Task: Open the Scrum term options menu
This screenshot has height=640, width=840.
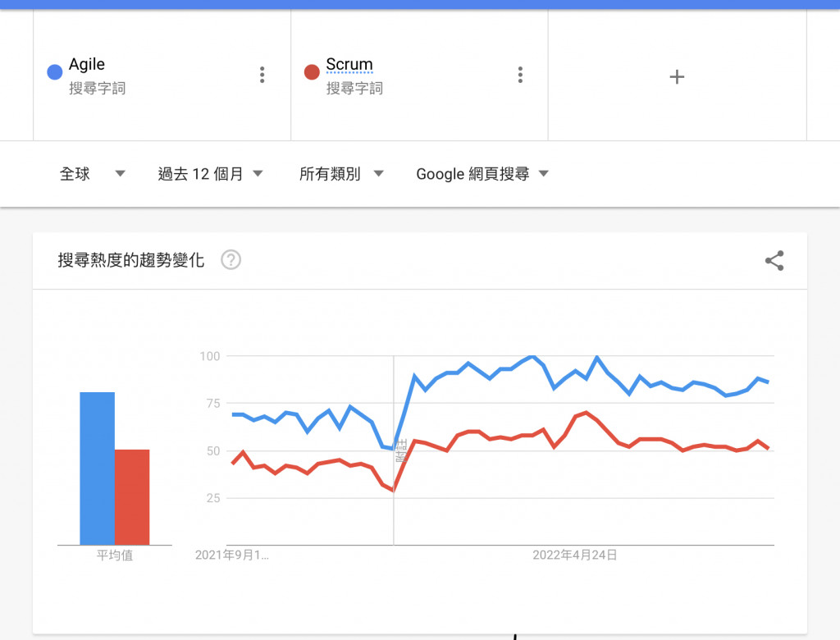Action: coord(519,75)
